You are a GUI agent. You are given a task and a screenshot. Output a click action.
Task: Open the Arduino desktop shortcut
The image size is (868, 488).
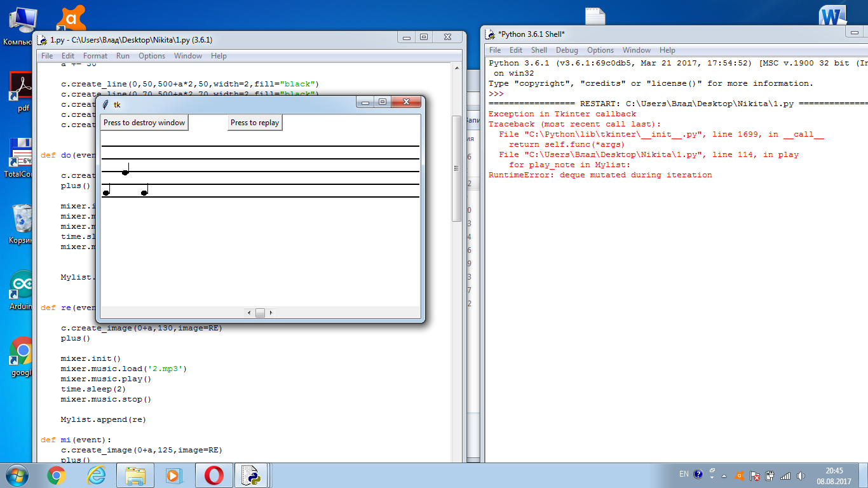pyautogui.click(x=20, y=289)
